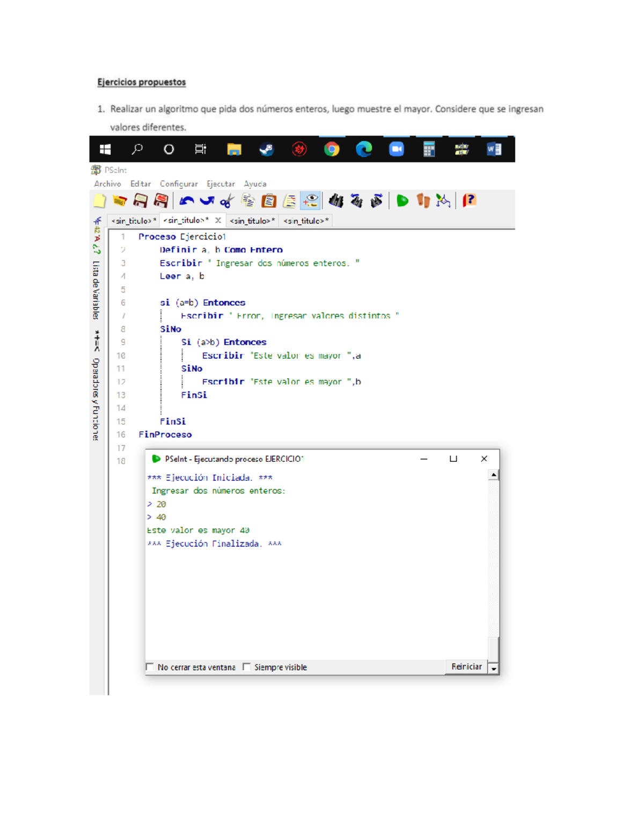Click scroll-down arrow in execution window

[x=494, y=669]
